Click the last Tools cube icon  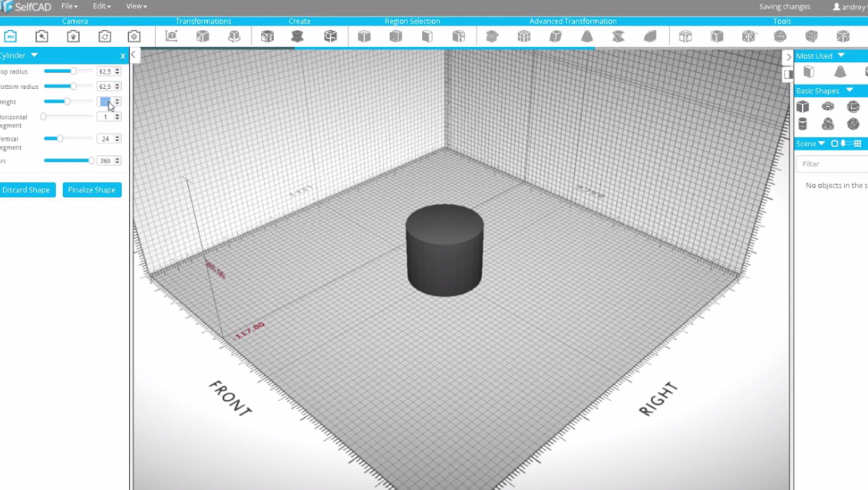pyautogui.click(x=843, y=37)
